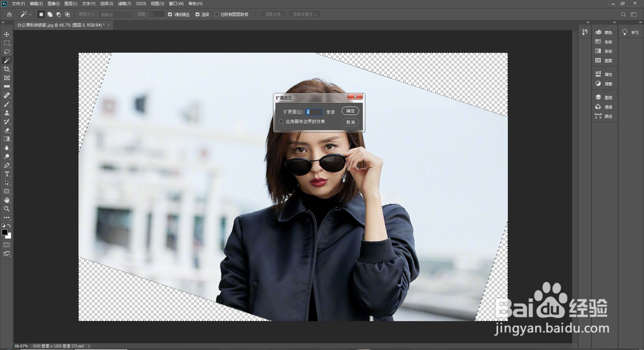Screen dimensions: 644x350
Task: Select the Lasso tool
Action: (x=7, y=52)
